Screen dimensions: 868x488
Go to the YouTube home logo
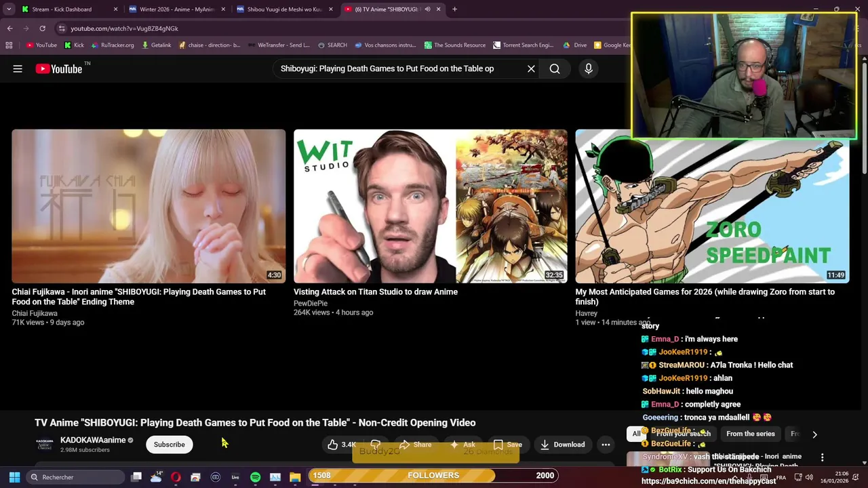pos(59,68)
